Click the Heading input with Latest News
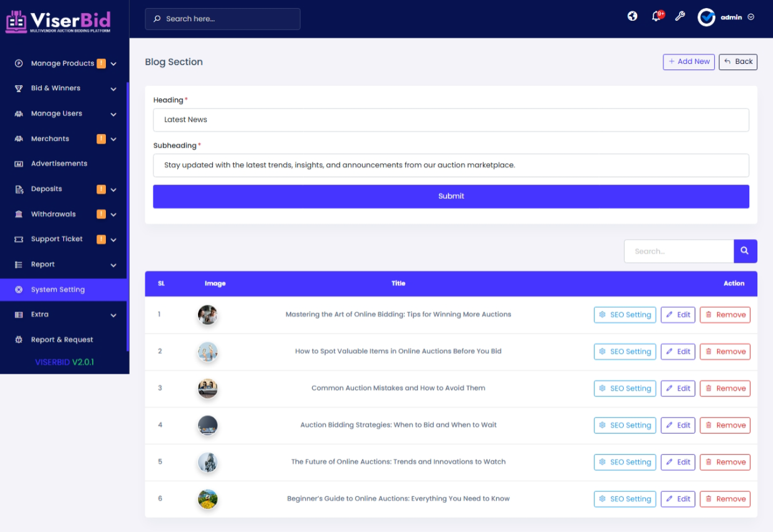This screenshot has width=773, height=532. click(451, 120)
